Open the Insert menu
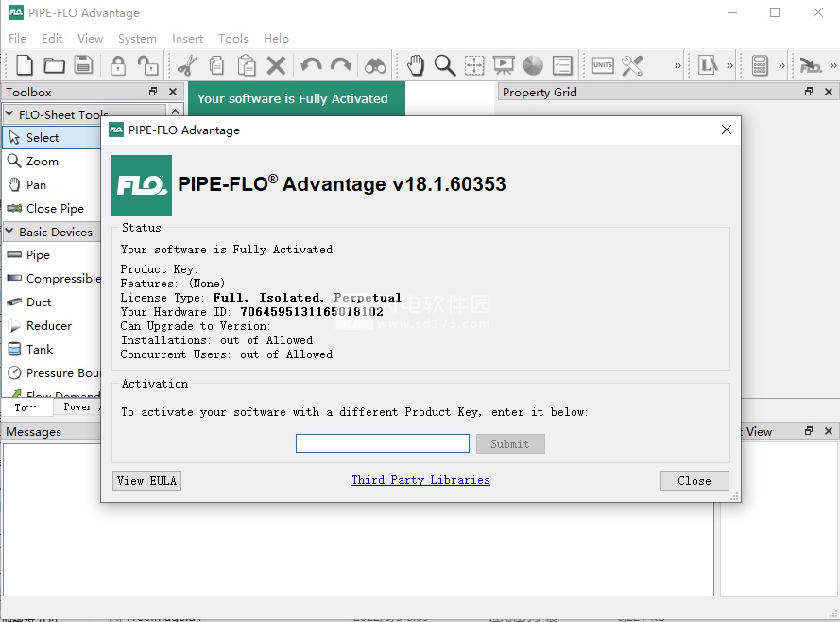Image resolution: width=840 pixels, height=622 pixels. [x=187, y=39]
